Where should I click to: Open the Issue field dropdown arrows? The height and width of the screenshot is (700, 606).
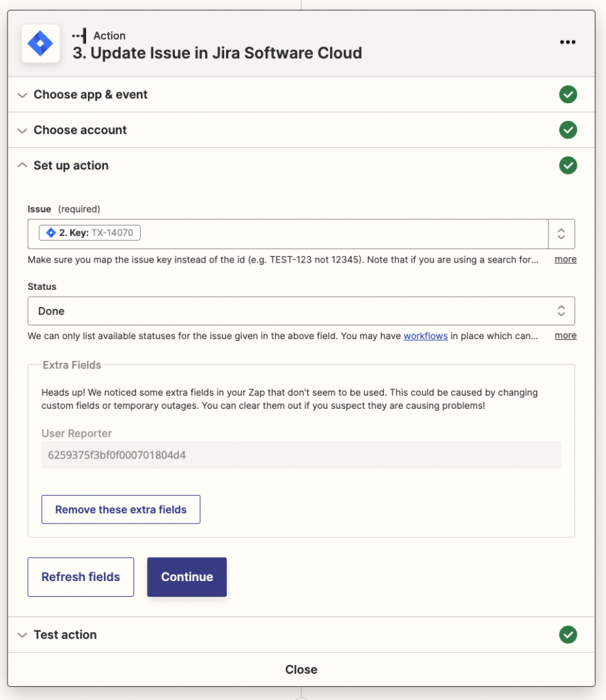pos(562,234)
